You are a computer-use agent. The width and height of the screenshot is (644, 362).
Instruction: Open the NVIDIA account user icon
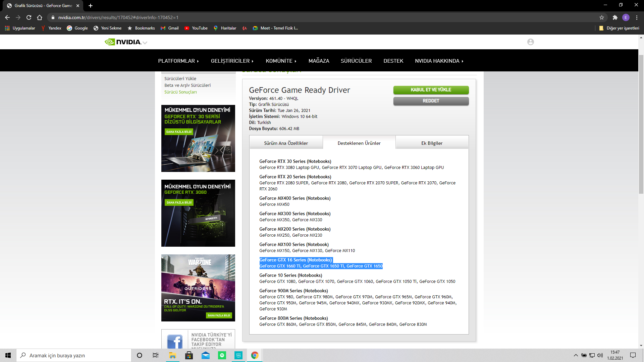pyautogui.click(x=530, y=42)
